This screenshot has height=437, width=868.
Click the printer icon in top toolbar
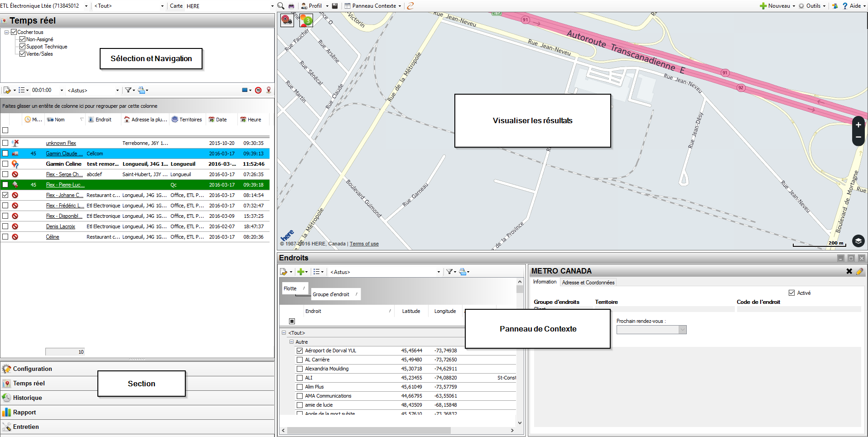click(x=291, y=6)
